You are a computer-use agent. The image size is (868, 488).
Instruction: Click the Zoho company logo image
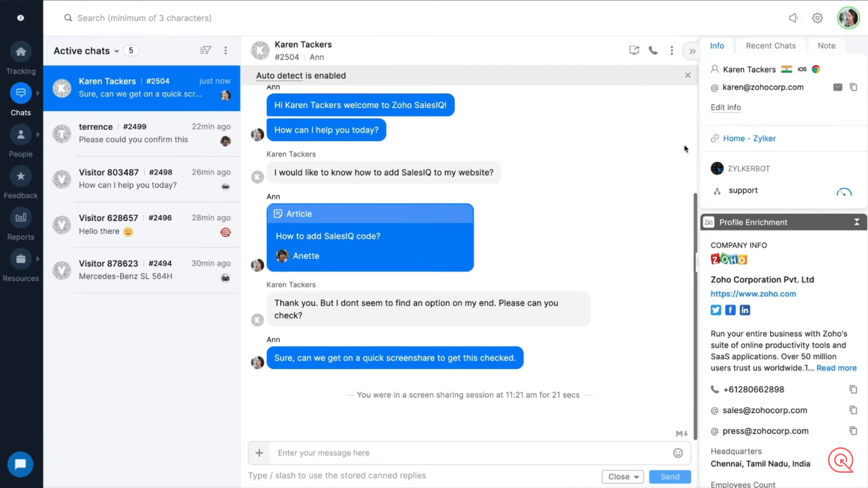coord(729,259)
